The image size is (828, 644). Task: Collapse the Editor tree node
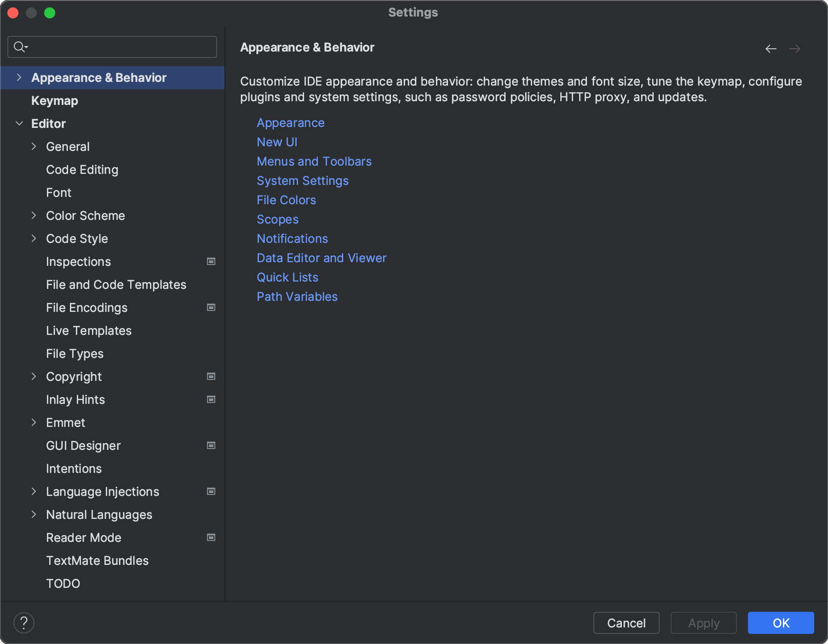pyautogui.click(x=19, y=124)
